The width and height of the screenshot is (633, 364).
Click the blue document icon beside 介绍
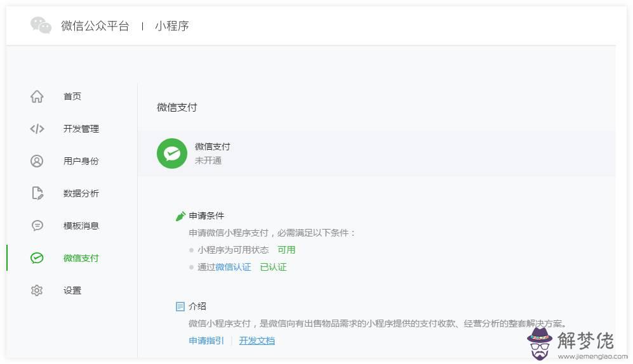(180, 306)
